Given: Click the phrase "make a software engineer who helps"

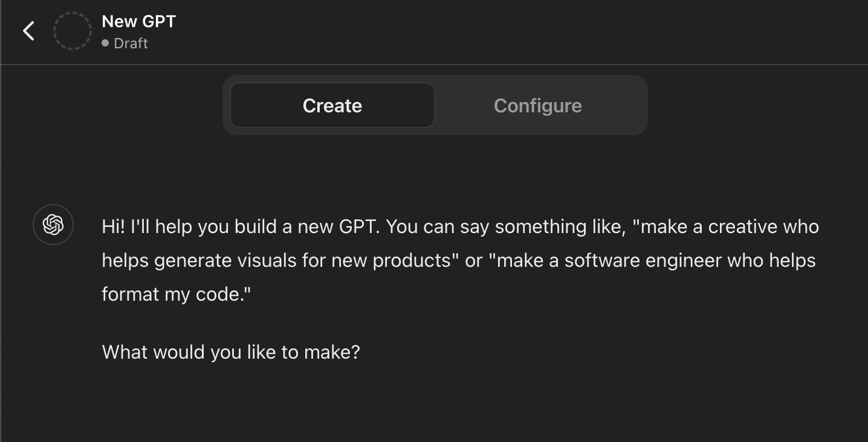Looking at the screenshot, I should coord(656,261).
